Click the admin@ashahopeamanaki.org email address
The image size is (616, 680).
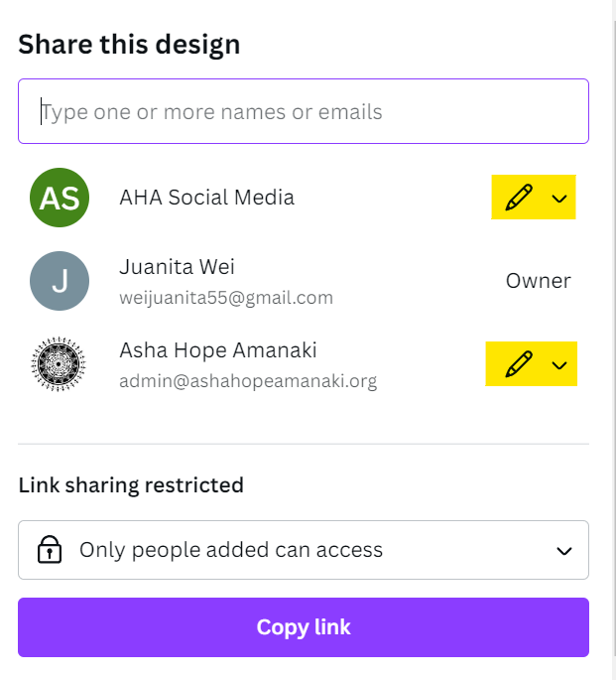tap(248, 381)
